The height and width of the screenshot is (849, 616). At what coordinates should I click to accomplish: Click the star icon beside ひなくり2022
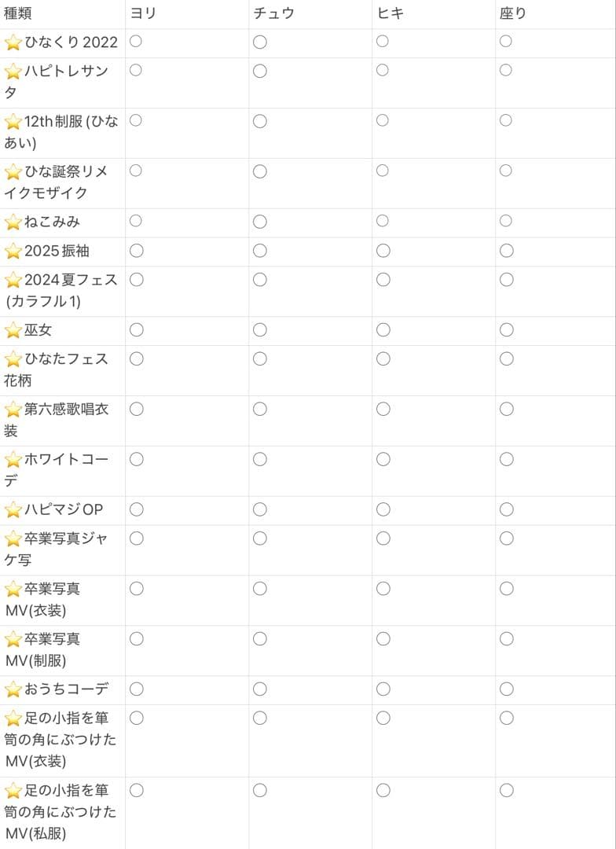(x=12, y=43)
